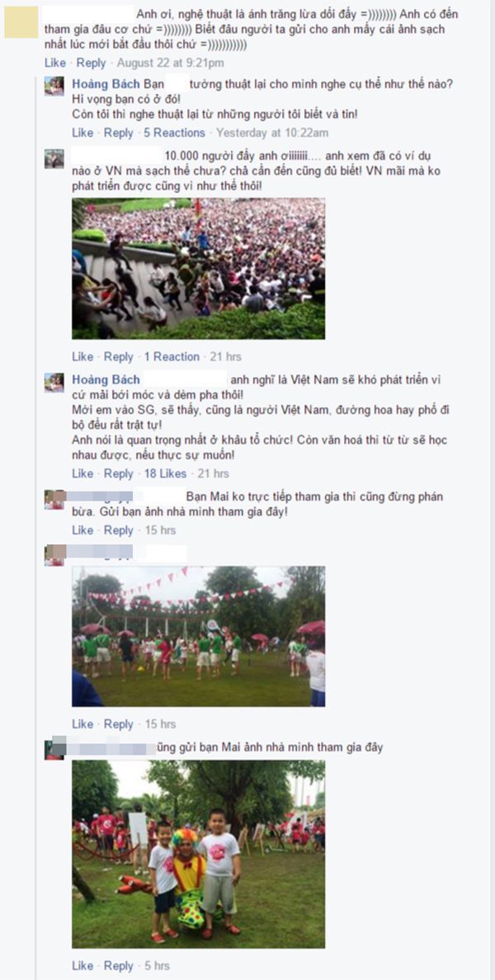495x980 pixels.
Task: Like the clown photo comment from 5 hrs
Action: tap(82, 966)
